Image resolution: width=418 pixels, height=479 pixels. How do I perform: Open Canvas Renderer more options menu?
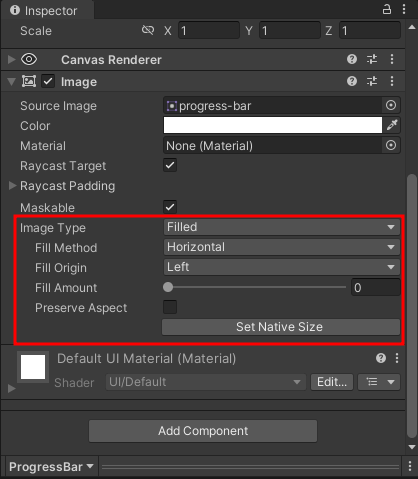tap(392, 59)
